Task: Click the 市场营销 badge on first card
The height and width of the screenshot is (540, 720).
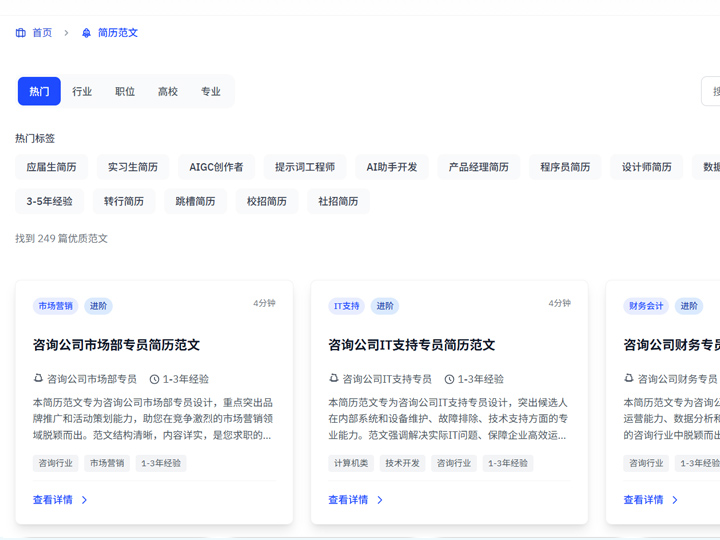Action: coord(56,306)
